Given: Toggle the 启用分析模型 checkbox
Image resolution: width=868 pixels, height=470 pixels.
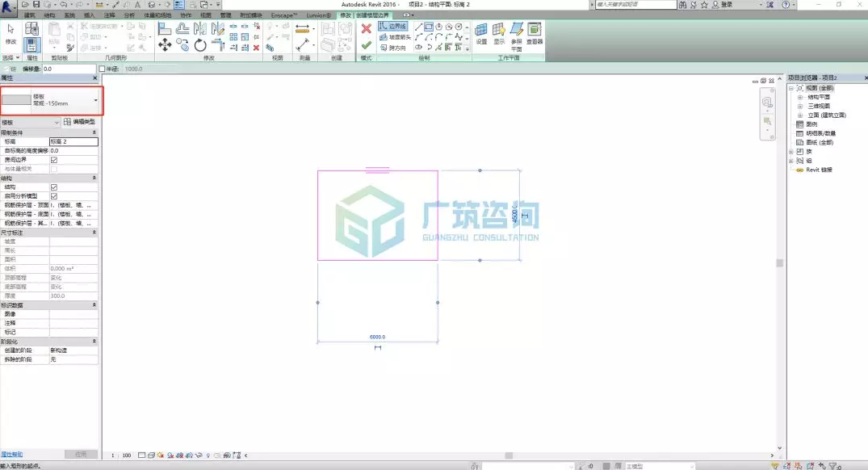Looking at the screenshot, I should click(x=54, y=196).
